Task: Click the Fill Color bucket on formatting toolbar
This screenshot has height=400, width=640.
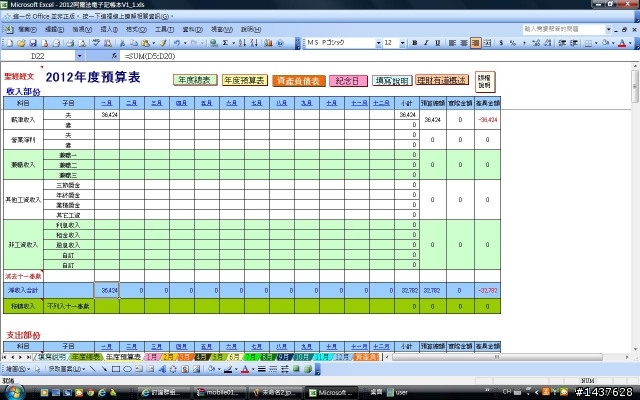Action: [606, 43]
